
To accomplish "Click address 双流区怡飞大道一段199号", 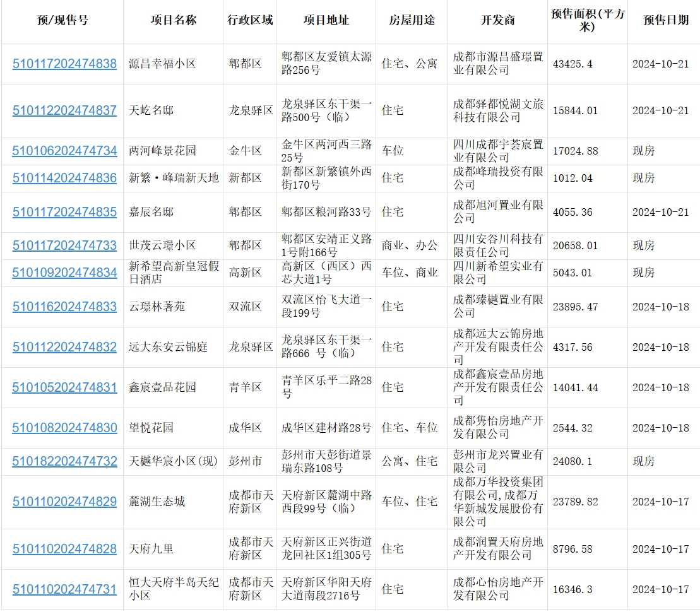I will 326,307.
